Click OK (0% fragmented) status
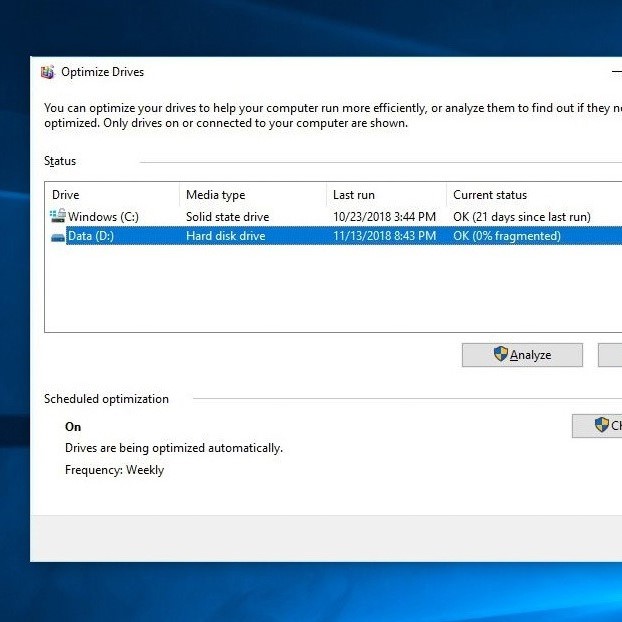 [507, 236]
